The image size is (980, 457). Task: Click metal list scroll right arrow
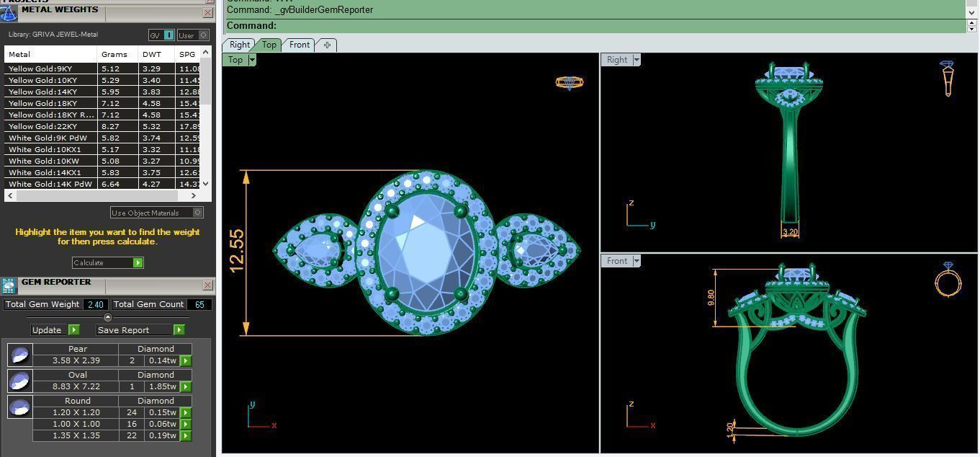coord(193,195)
